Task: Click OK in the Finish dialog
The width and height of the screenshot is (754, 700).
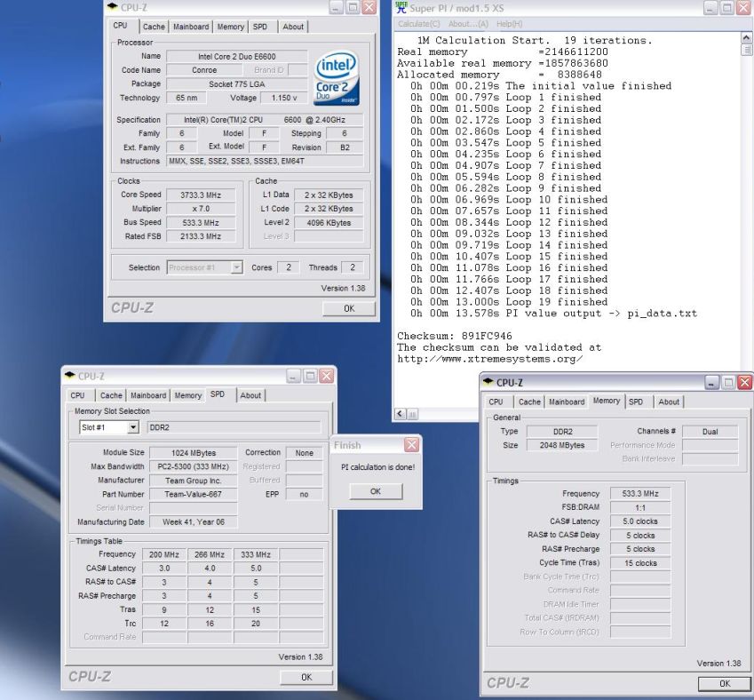Action: tap(376, 491)
